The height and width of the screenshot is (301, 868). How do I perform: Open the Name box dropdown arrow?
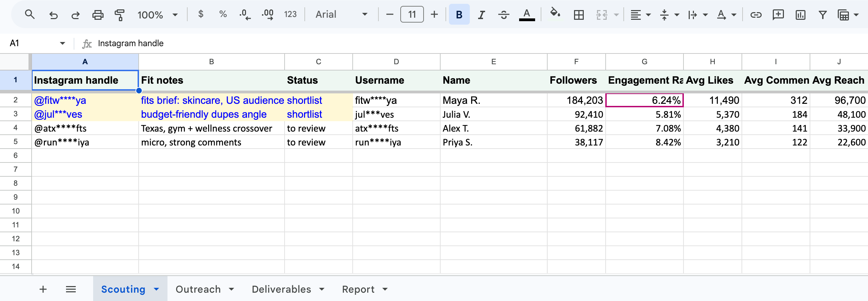click(63, 43)
